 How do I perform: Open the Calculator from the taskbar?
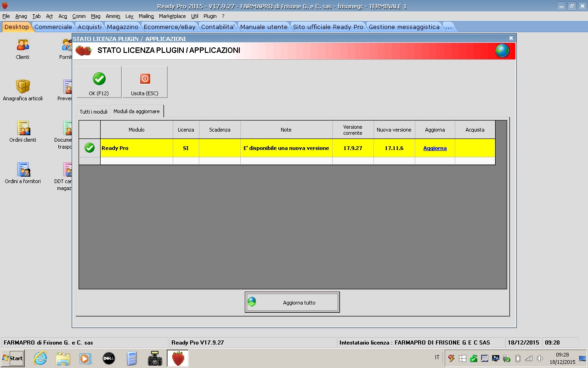click(x=132, y=358)
